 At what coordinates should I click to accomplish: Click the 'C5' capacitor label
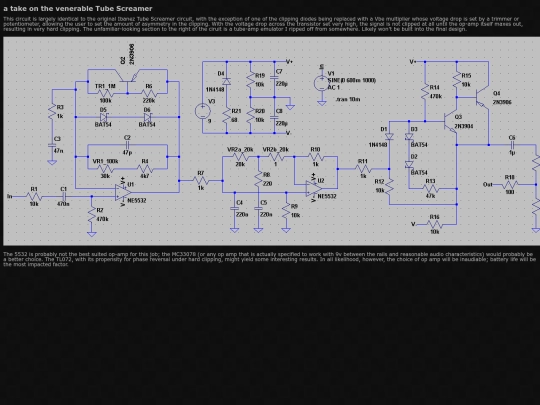point(264,202)
